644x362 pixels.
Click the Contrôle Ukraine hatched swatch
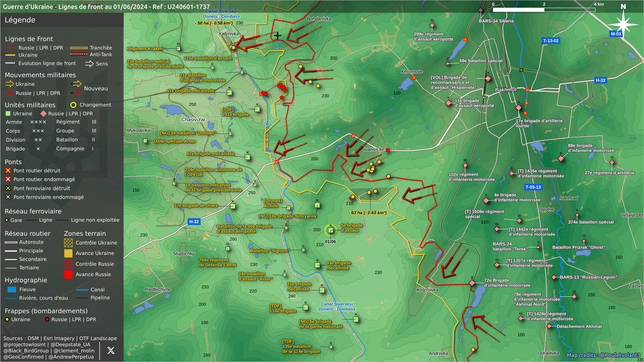[68, 243]
